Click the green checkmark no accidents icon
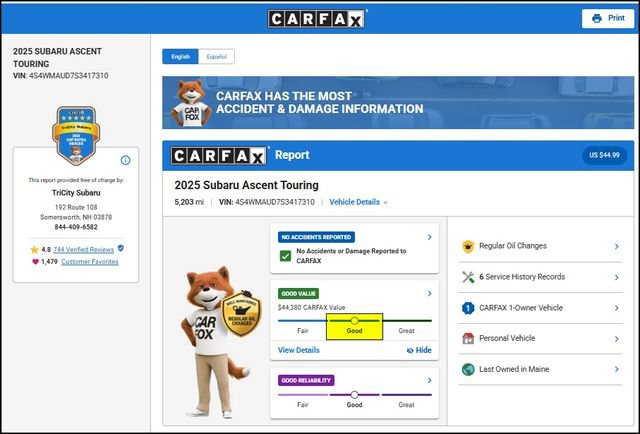 coord(285,256)
